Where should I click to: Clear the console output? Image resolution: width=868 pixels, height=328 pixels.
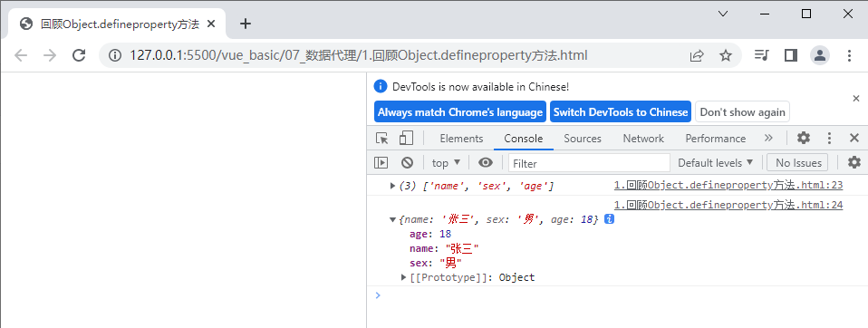(x=408, y=162)
